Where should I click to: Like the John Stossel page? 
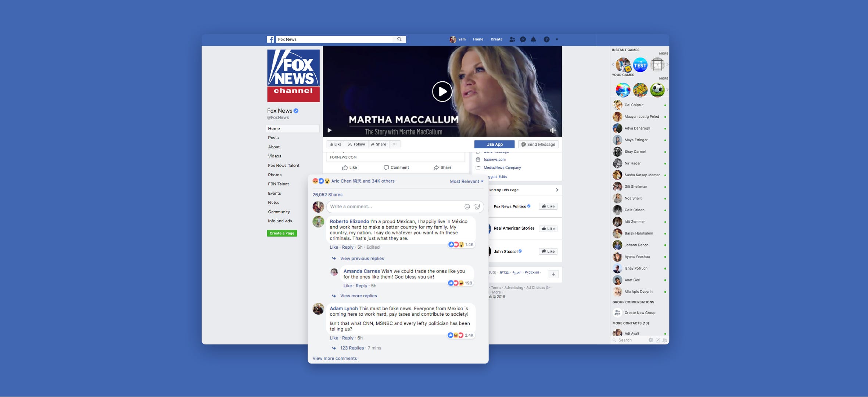point(548,251)
